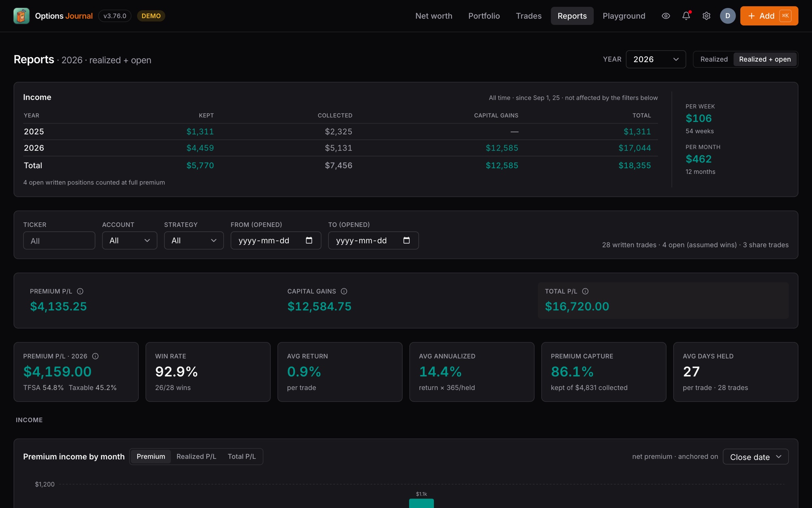Click the info icon beside Total P/L
The image size is (812, 508).
click(585, 291)
